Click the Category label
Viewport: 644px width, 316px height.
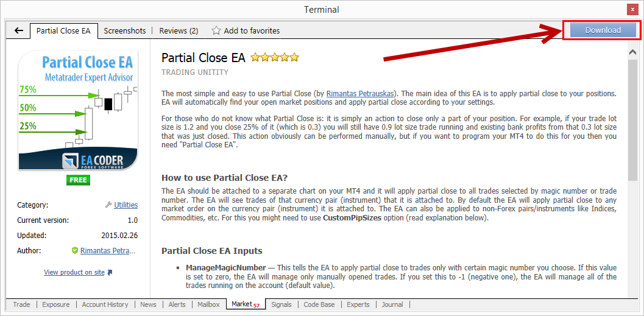tap(33, 205)
